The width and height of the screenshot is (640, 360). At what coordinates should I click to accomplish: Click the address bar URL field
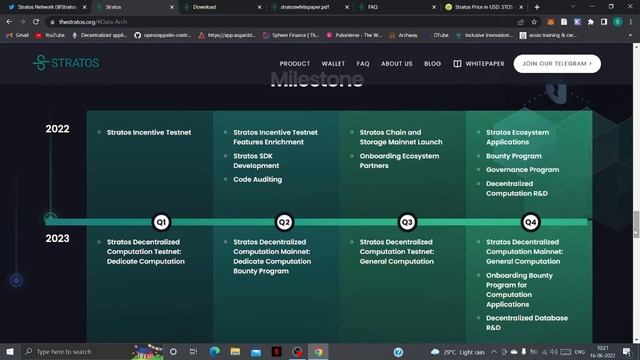282,22
